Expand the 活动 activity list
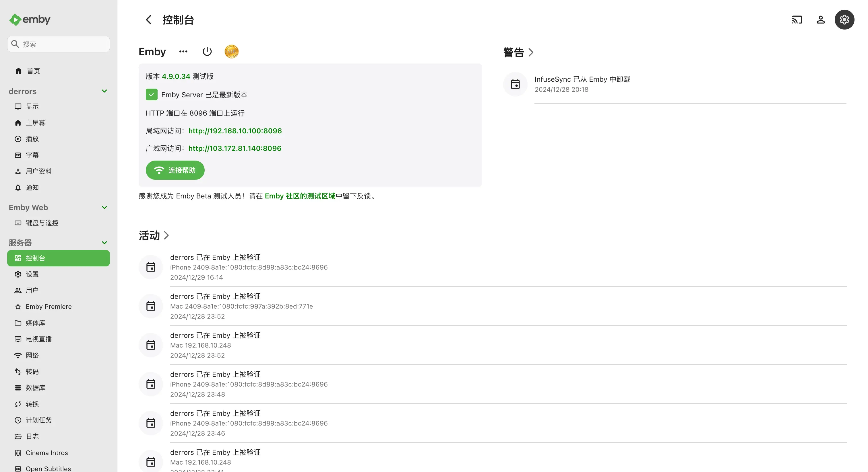 tap(154, 235)
